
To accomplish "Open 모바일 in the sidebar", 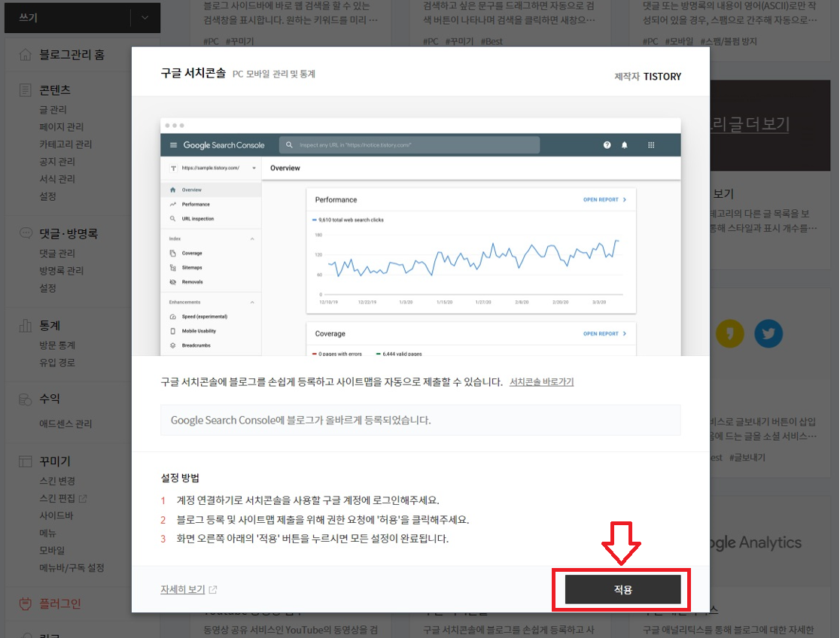I will point(52,550).
